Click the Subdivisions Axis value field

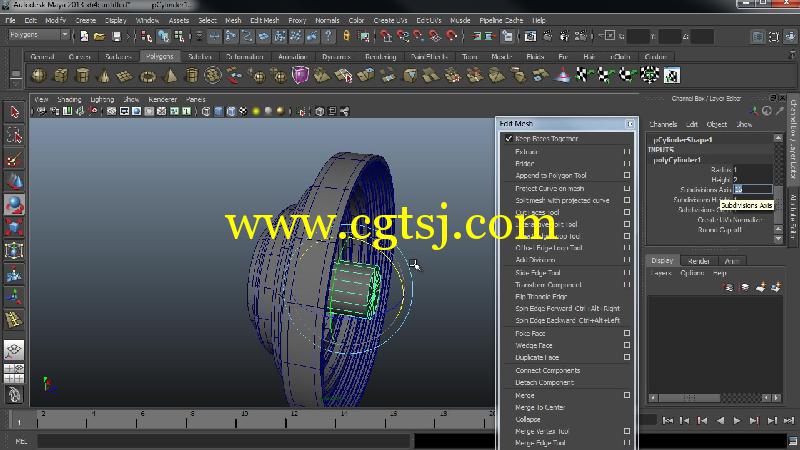[x=753, y=189]
